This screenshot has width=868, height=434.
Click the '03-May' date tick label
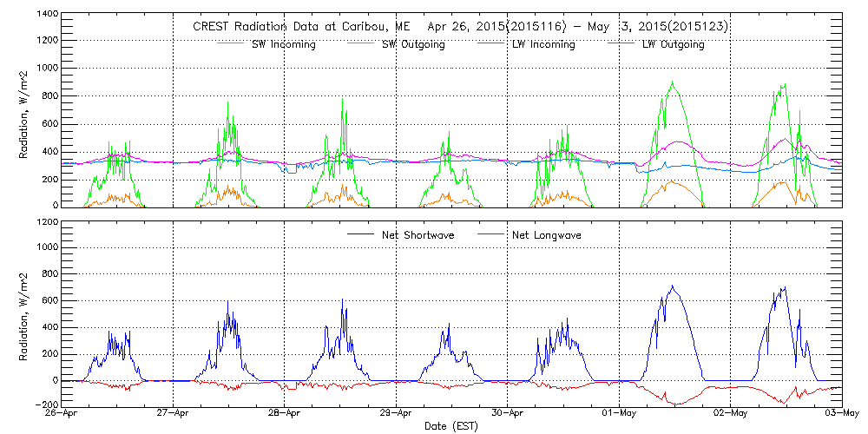tap(840, 414)
